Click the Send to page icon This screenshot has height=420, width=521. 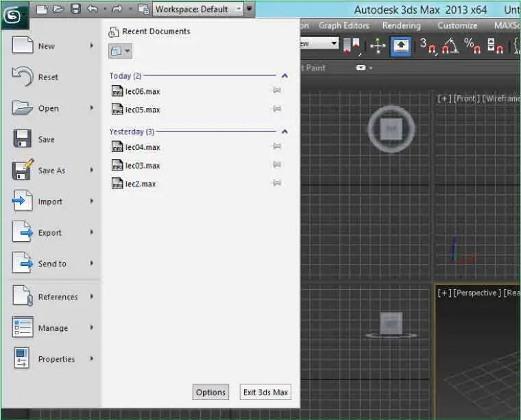(23, 262)
